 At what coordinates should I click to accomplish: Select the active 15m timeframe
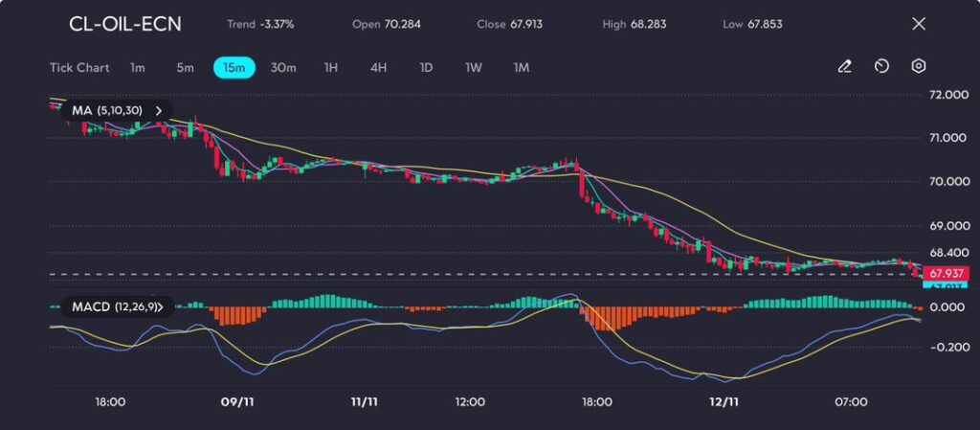coord(234,68)
